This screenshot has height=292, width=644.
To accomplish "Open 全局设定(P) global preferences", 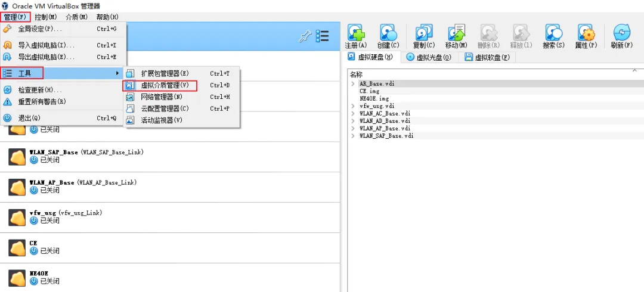I will pos(63,29).
